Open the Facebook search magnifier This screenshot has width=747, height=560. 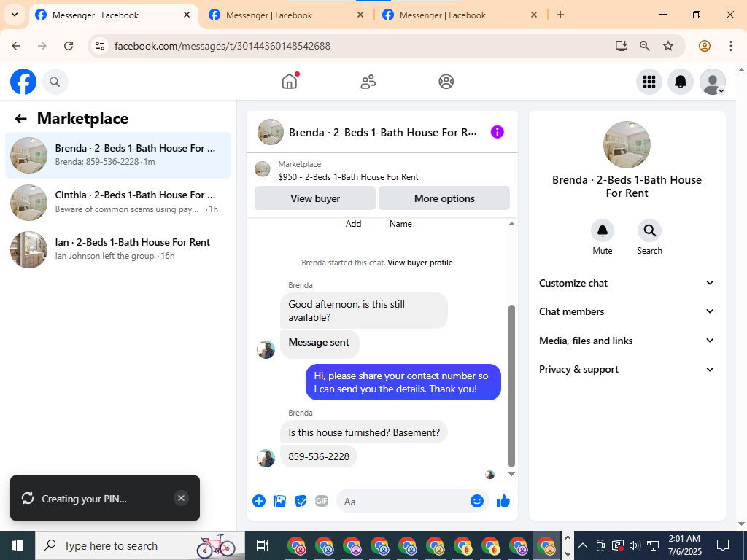pyautogui.click(x=55, y=82)
